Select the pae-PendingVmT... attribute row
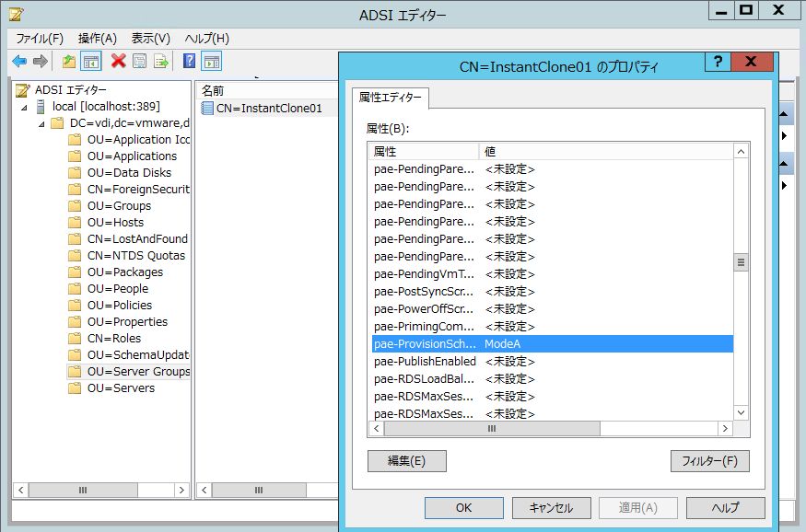 (552, 274)
